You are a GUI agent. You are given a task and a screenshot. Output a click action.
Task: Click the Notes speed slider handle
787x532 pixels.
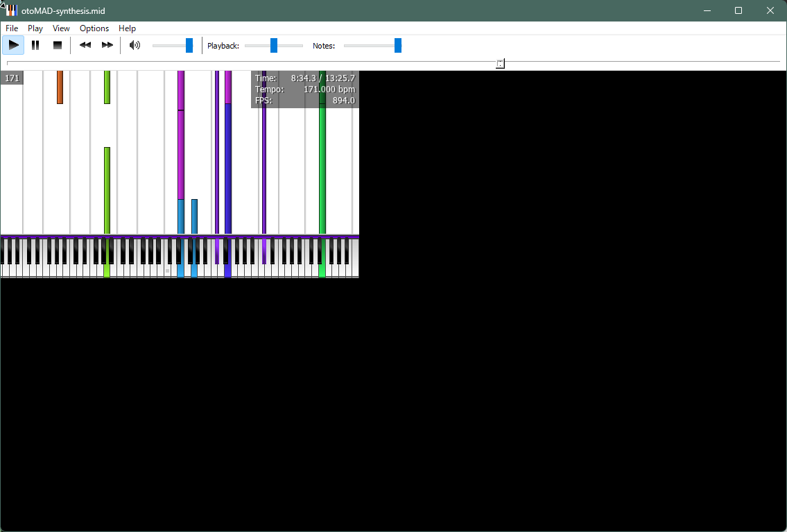pyautogui.click(x=398, y=45)
